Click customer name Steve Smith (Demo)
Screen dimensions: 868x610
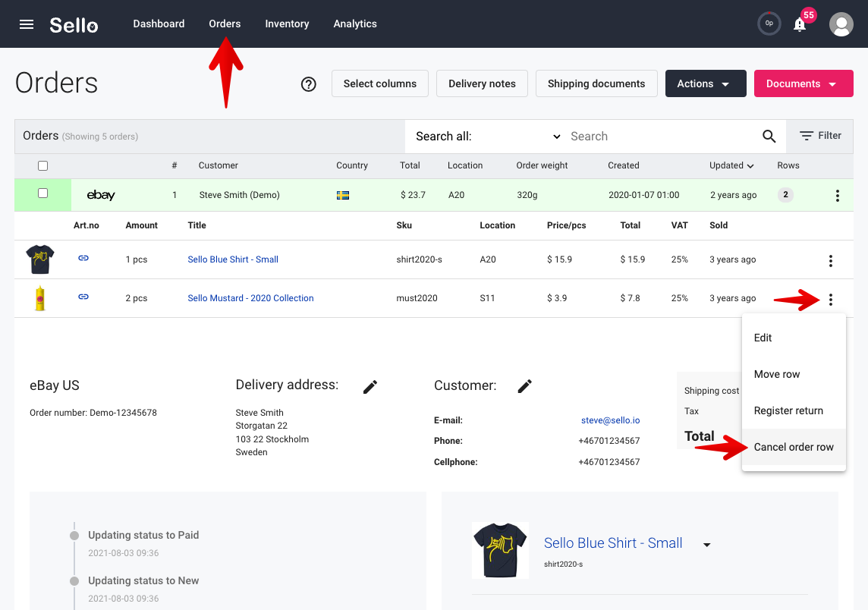tap(239, 195)
